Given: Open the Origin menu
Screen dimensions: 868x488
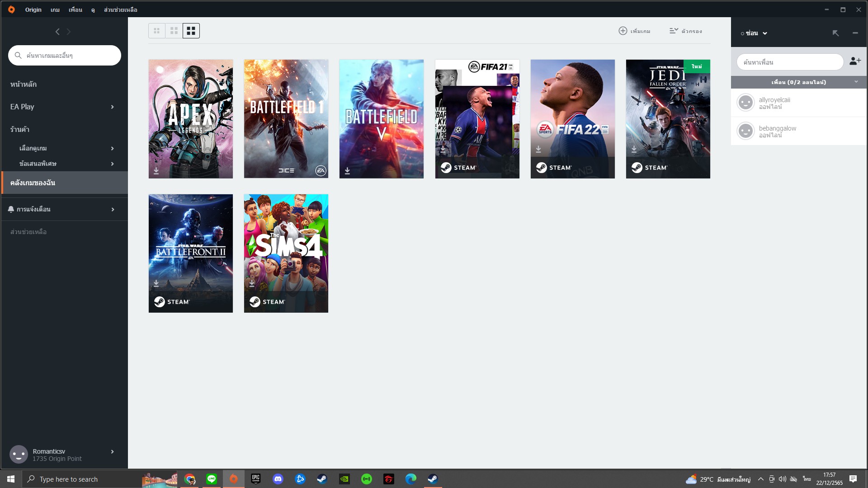Looking at the screenshot, I should (33, 9).
